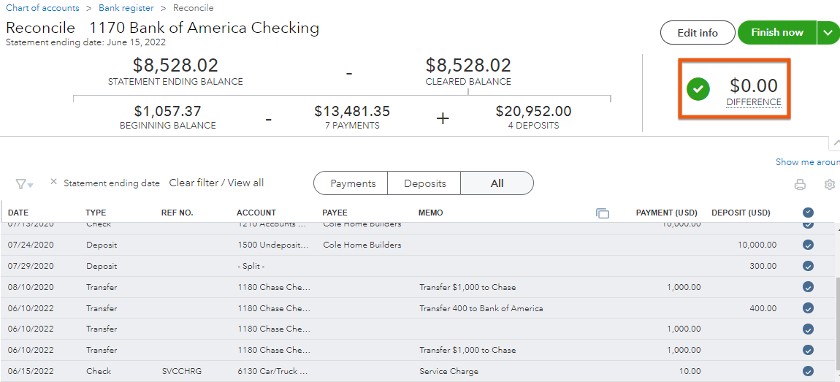Switch to the Payments tab

352,183
